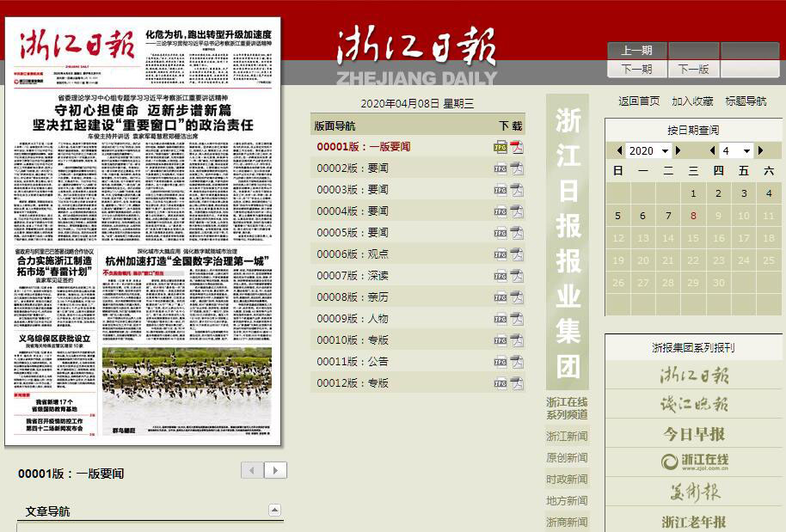Select April 7 in the calendar
The height and width of the screenshot is (532, 786).
pyautogui.click(x=668, y=216)
